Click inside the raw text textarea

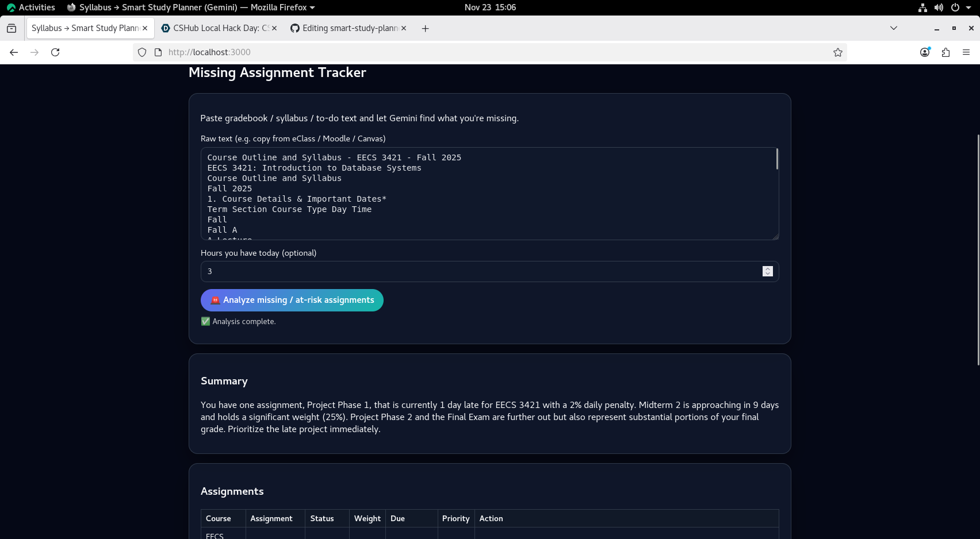click(x=489, y=194)
